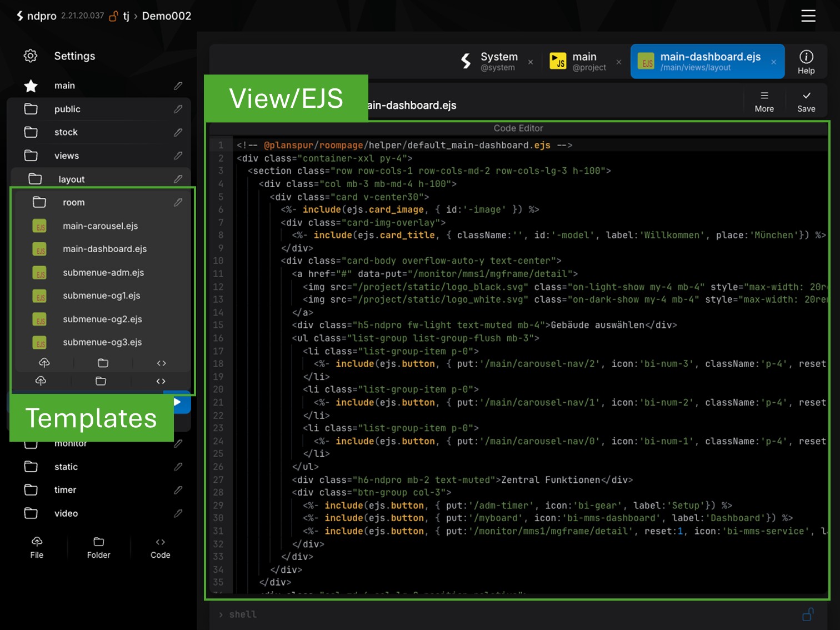Collapse the layout folder
The width and height of the screenshot is (840, 630).
(35, 179)
